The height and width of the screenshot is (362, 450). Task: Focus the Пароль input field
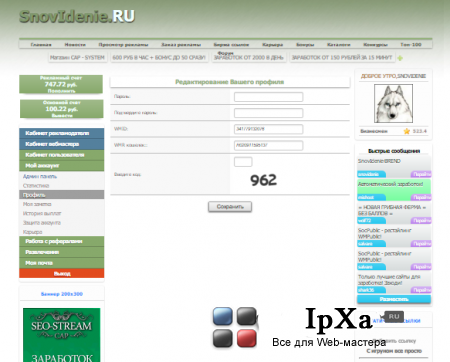(268, 97)
